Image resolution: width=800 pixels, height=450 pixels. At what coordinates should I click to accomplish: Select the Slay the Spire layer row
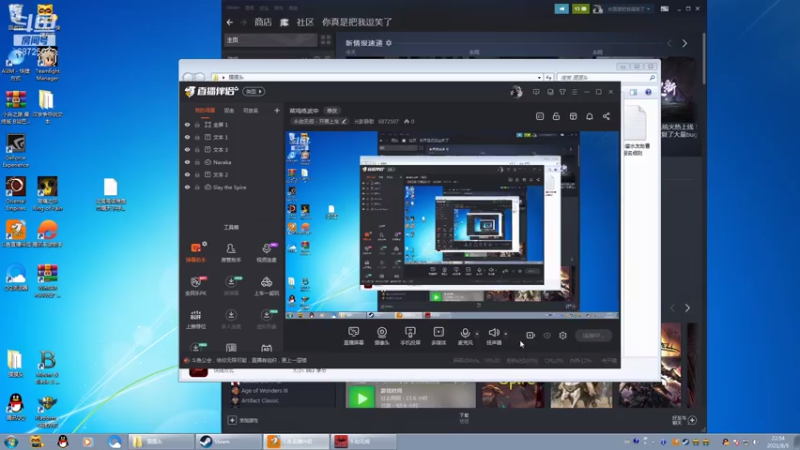point(232,187)
